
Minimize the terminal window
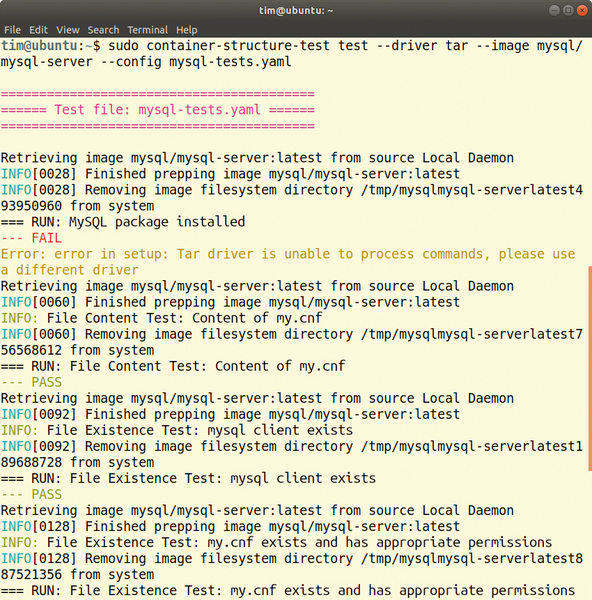[x=554, y=10]
